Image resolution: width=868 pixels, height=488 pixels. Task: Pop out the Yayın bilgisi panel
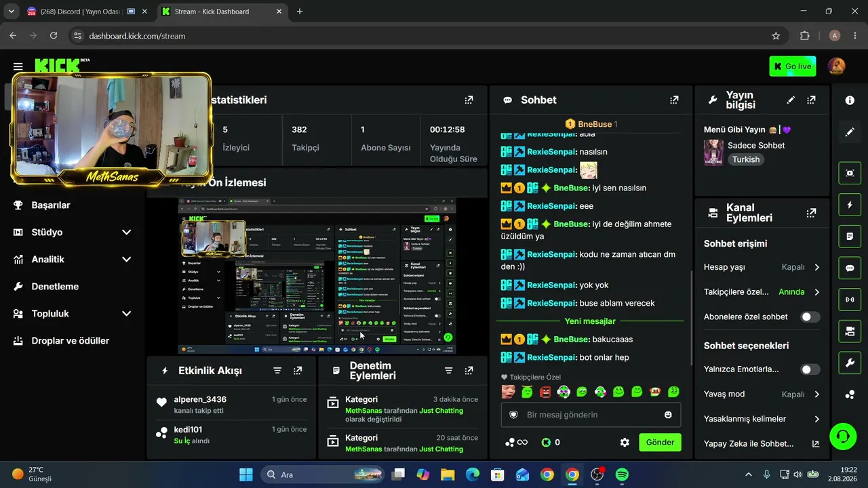point(811,100)
